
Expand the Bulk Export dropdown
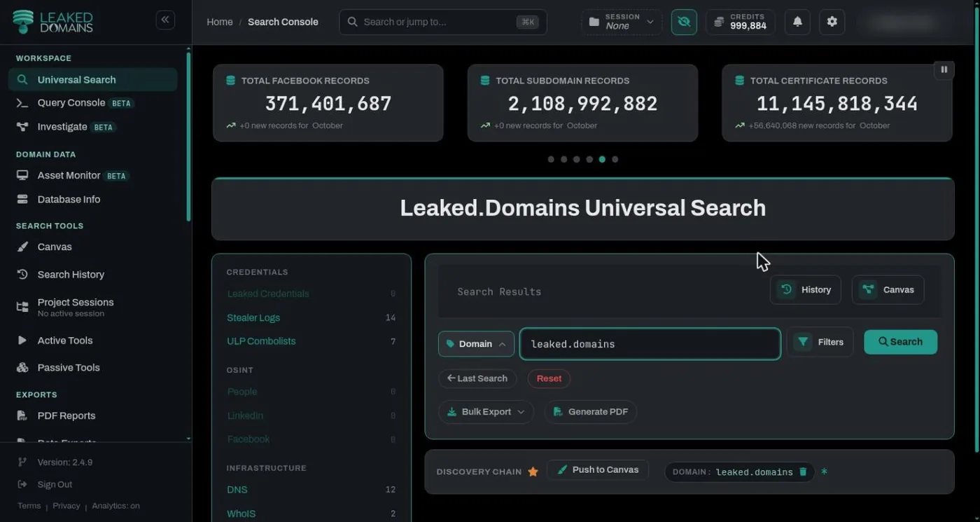[x=486, y=412]
